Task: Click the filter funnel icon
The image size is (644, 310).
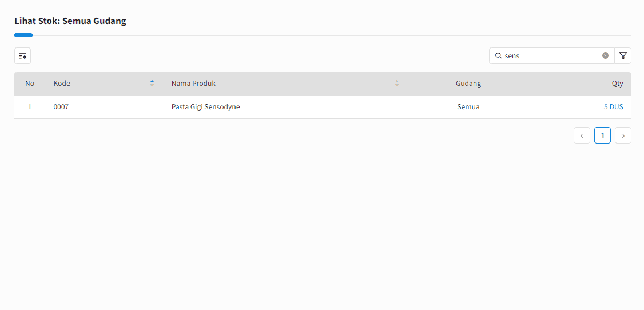Action: pos(623,56)
